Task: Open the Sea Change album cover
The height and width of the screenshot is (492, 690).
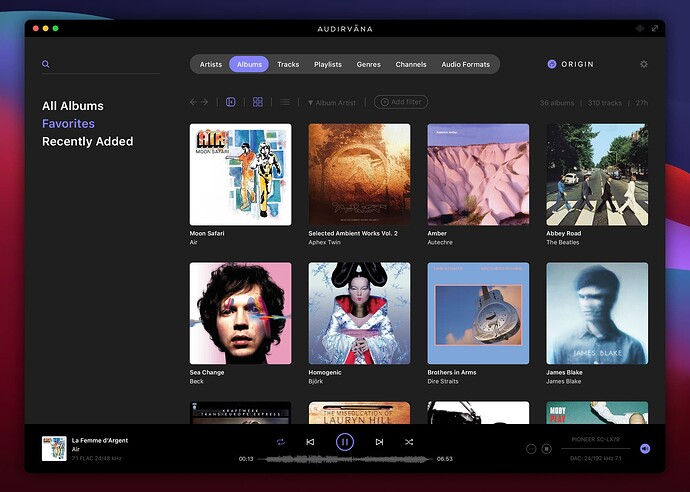Action: tap(240, 313)
